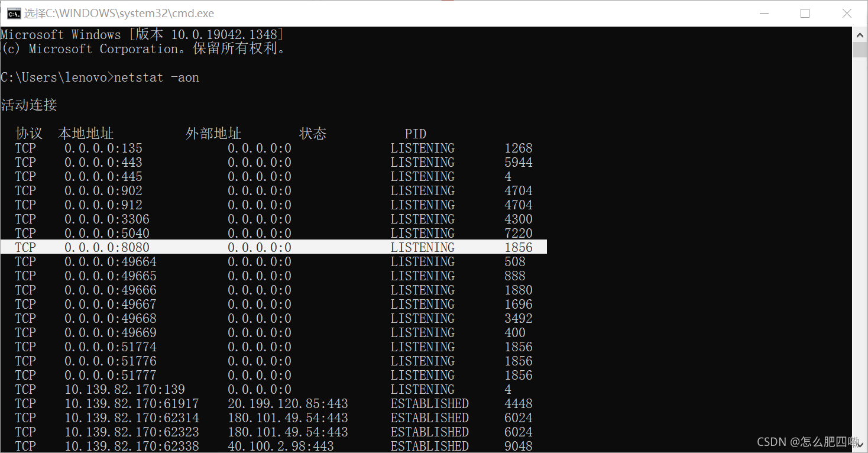
Task: Click local address 0.0.0.0:51776
Action: [111, 361]
